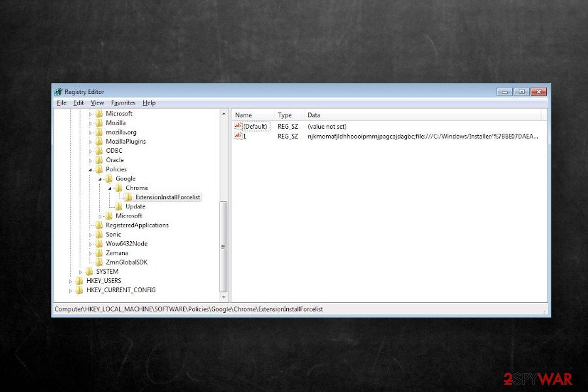Click REG_SZ type in the value 1 row

tap(287, 137)
